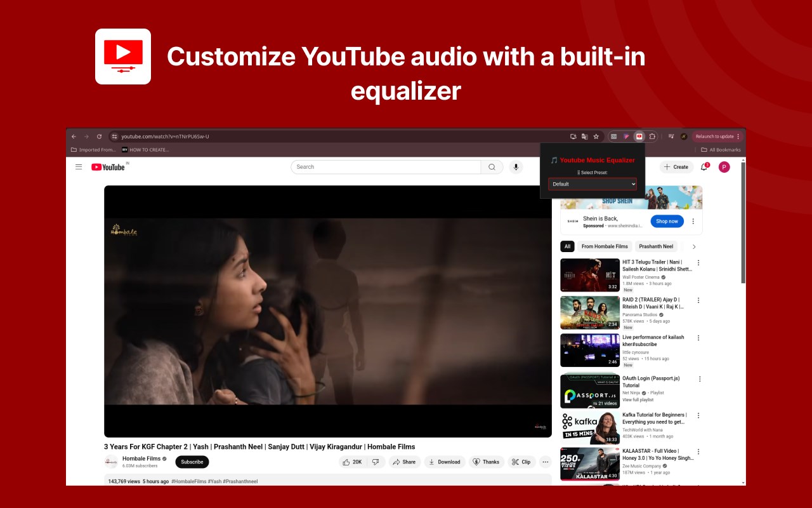Click the Create button
Viewport: 812px width, 508px height.
point(676,167)
